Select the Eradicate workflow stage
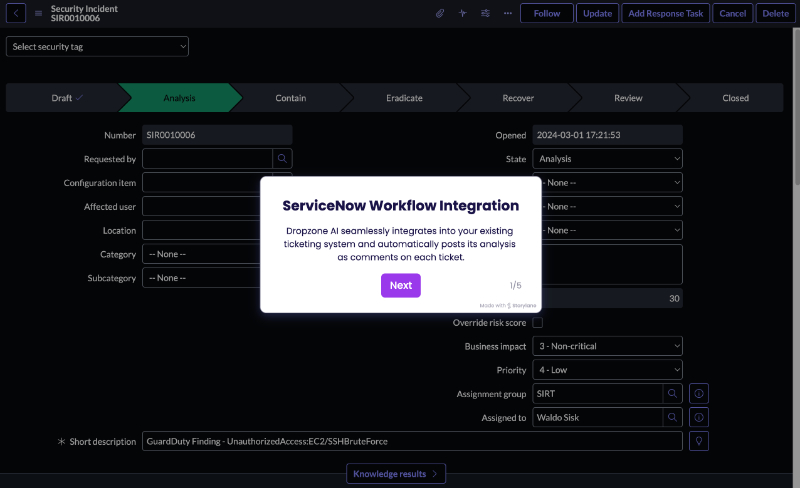The height and width of the screenshot is (488, 800). (404, 98)
